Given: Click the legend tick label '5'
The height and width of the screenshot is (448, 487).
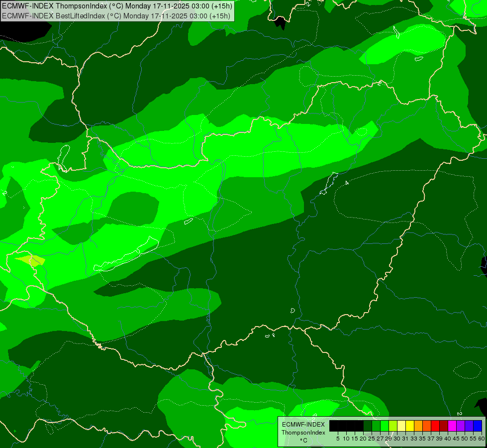Looking at the screenshot, I should [338, 439].
